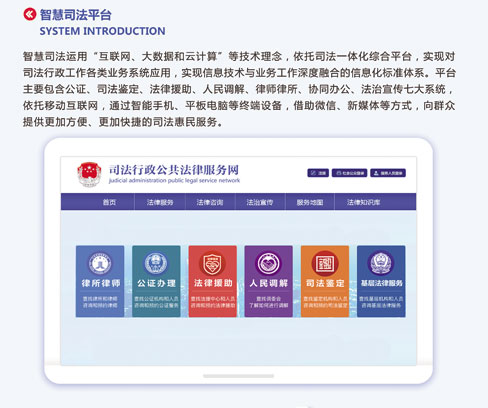The height and width of the screenshot is (408, 488).
Task: Open the 服务地图 tab
Action: (x=310, y=202)
